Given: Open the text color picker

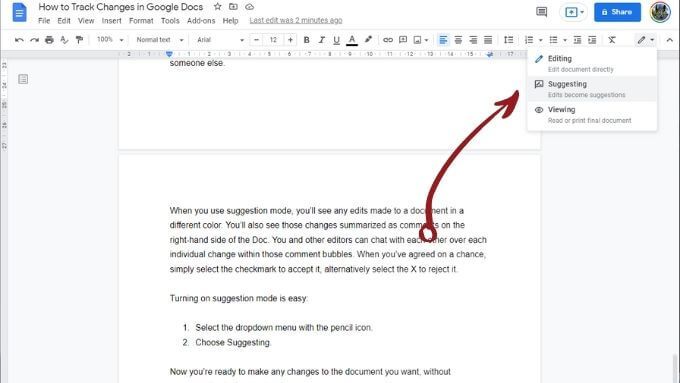Looking at the screenshot, I should 352,40.
